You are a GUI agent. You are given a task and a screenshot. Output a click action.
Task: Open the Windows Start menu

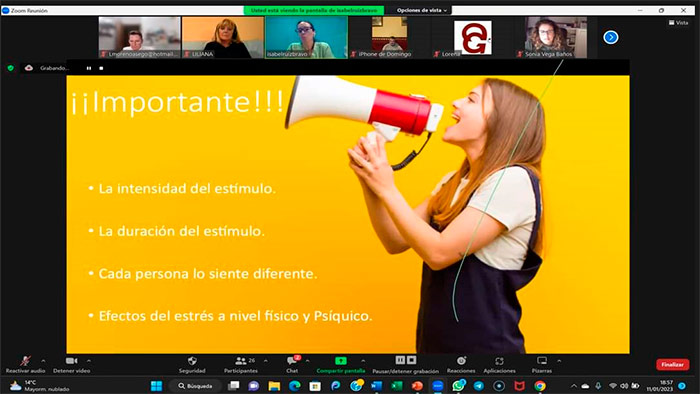click(x=156, y=386)
